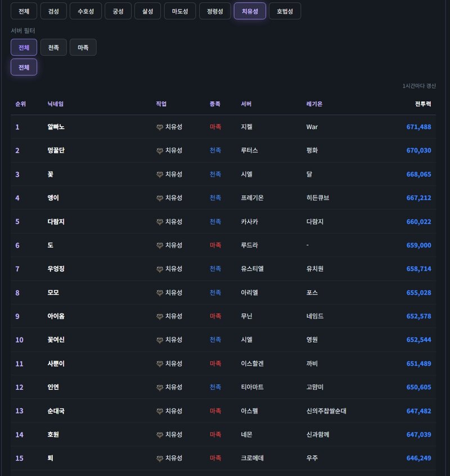Select 전체 race filter above 천족 and 마족

coord(24,47)
